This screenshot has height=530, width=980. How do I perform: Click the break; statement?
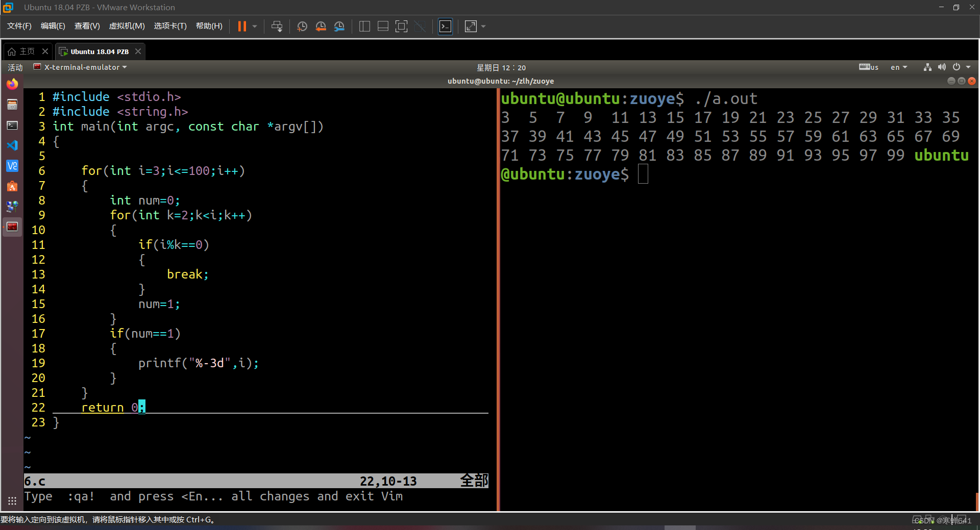tap(188, 274)
